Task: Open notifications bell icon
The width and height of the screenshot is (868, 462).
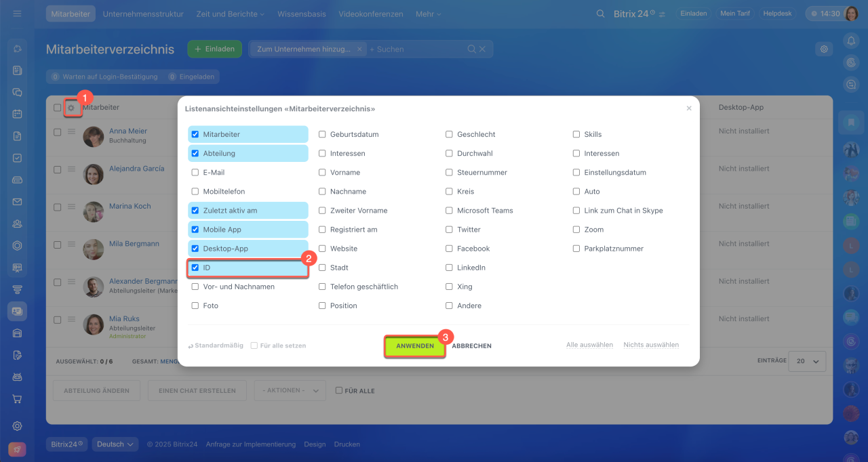Action: coord(851,41)
